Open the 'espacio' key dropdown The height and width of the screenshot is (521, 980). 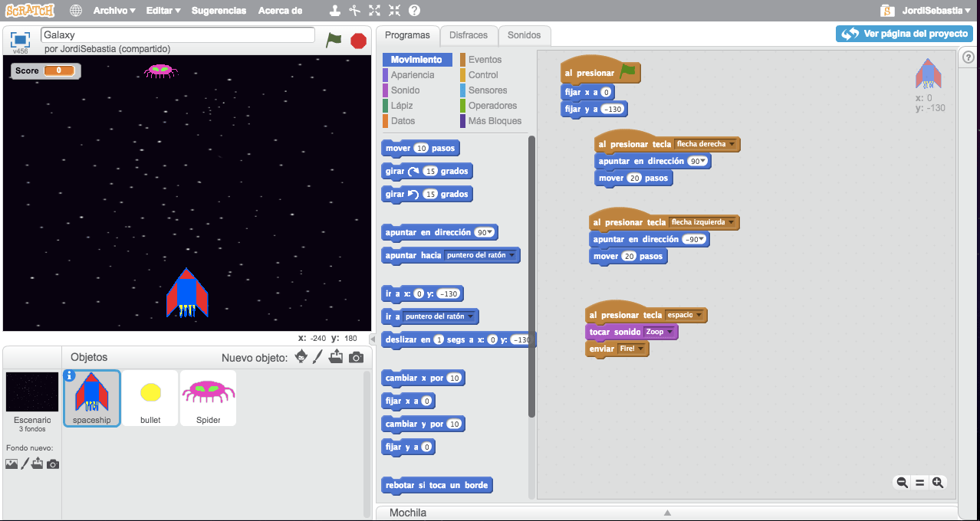click(x=685, y=314)
